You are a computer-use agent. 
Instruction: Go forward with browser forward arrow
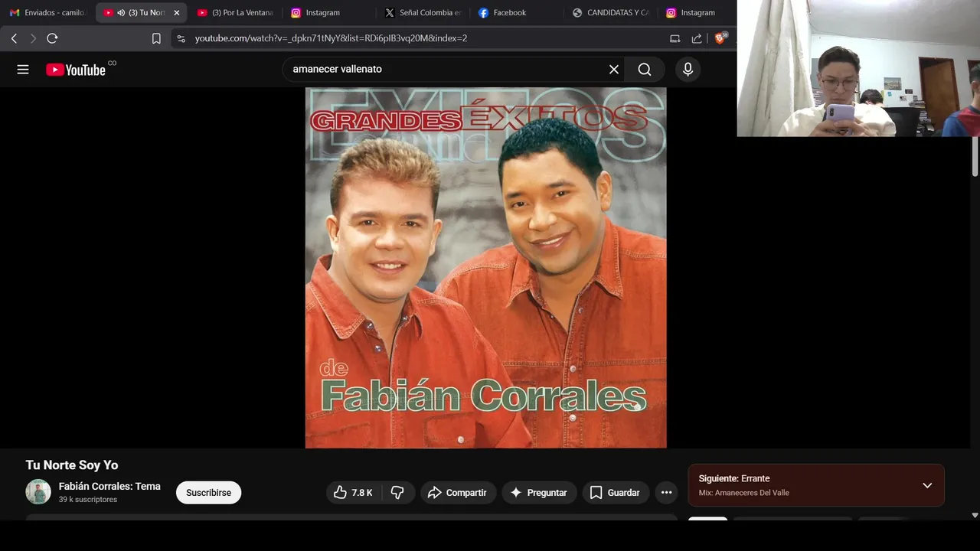[33, 38]
